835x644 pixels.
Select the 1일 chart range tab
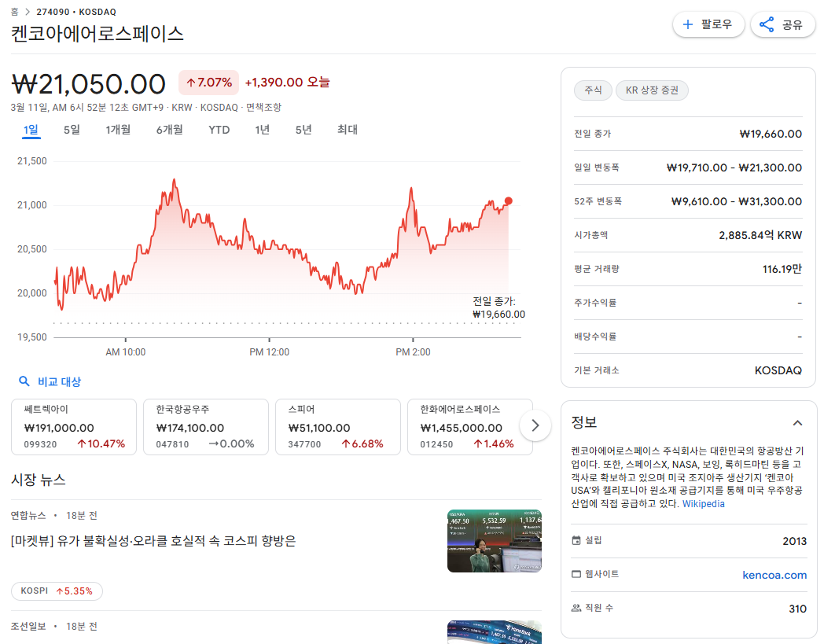click(x=31, y=130)
